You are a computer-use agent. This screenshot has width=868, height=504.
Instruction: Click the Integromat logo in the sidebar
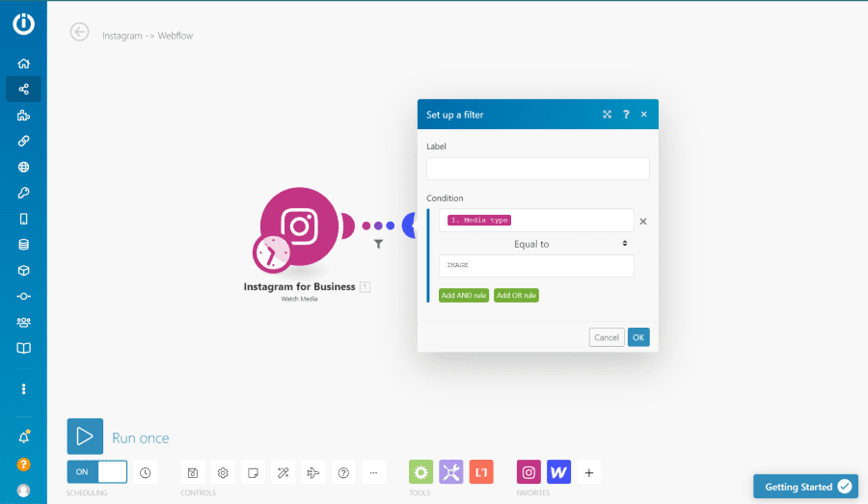(23, 23)
